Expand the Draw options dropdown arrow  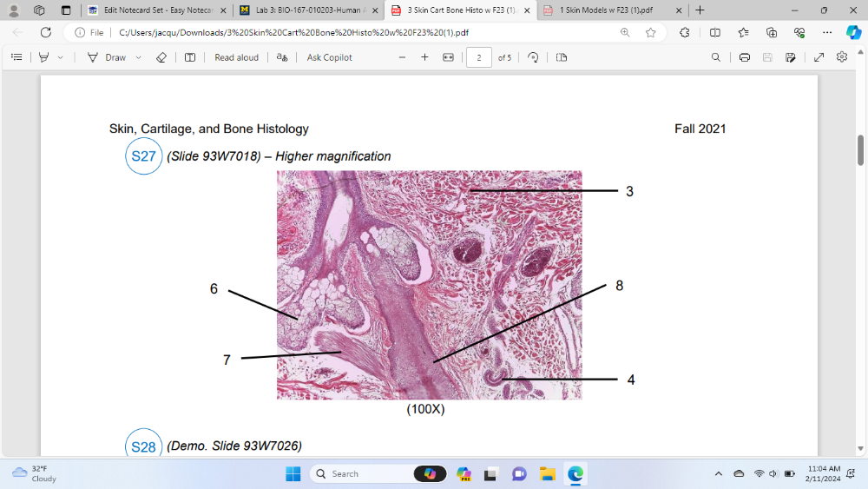(139, 57)
